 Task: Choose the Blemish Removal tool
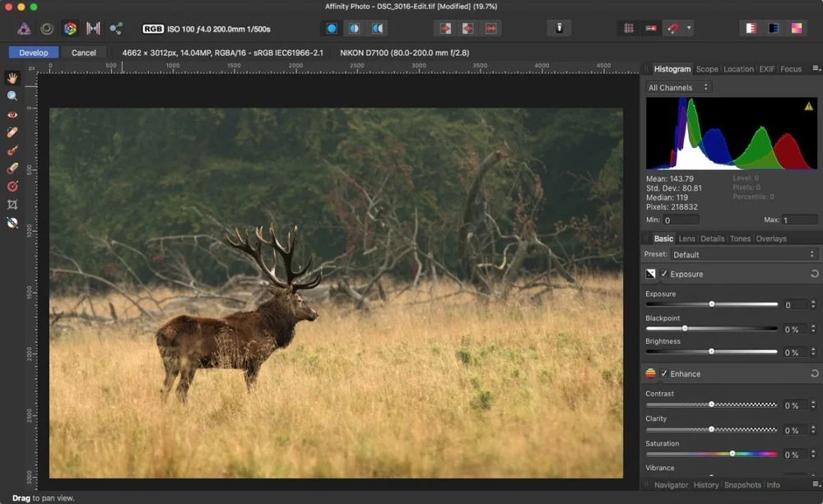pos(12,133)
